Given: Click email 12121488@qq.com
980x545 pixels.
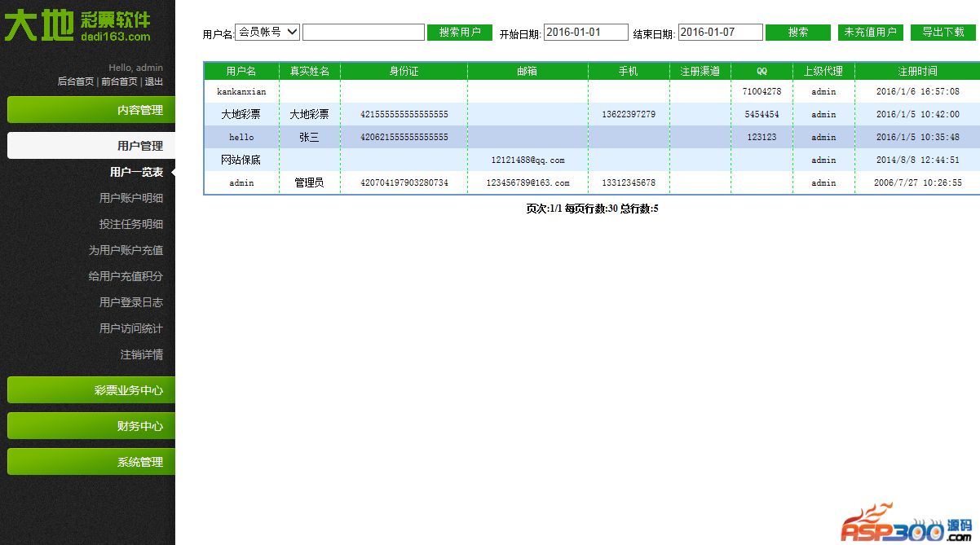Looking at the screenshot, I should (528, 160).
